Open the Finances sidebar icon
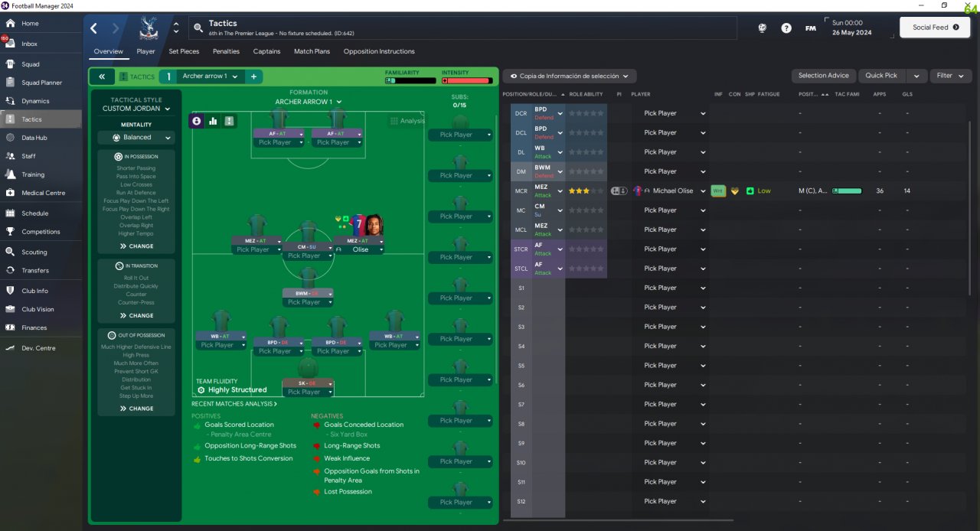This screenshot has width=980, height=531. [10, 327]
